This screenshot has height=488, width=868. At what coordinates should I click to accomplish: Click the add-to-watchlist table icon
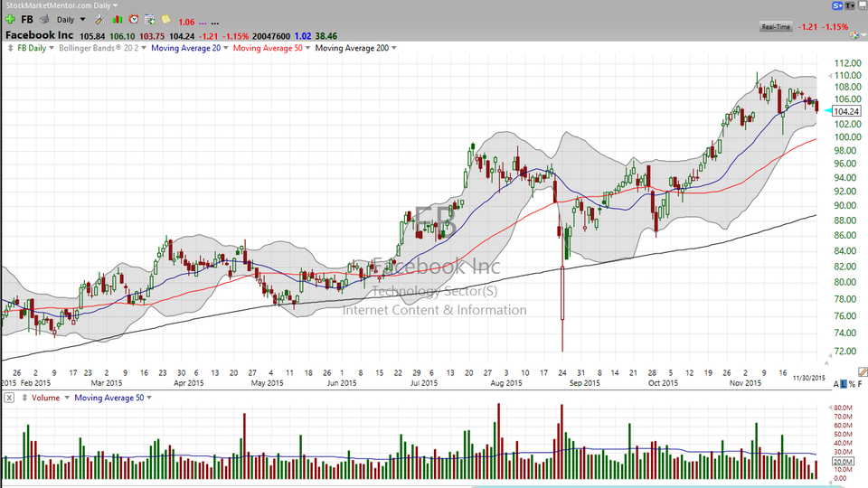(150, 19)
